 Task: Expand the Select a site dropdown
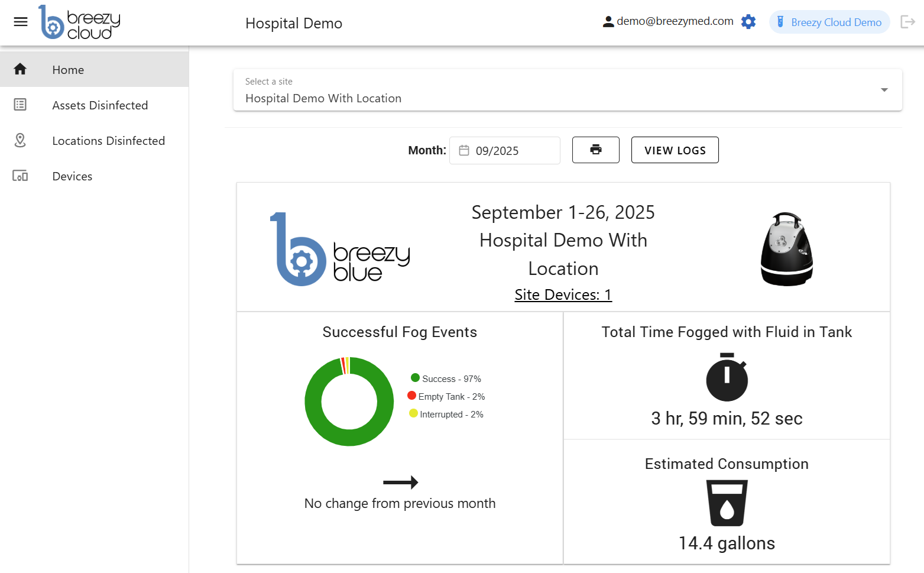567,90
